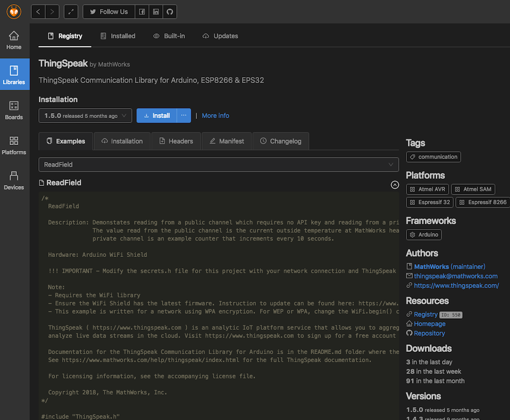510x420 pixels.
Task: Select Libraries in the sidebar
Action: [x=14, y=75]
